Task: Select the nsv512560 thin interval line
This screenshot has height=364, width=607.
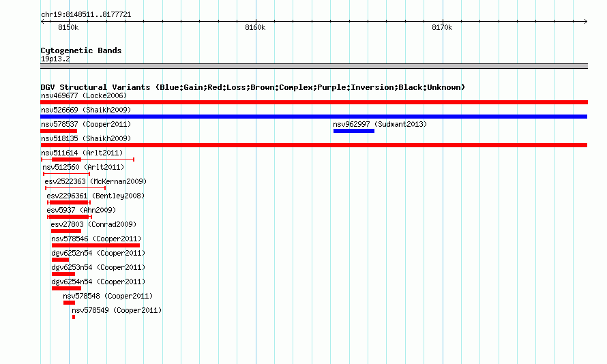Action: coord(67,174)
